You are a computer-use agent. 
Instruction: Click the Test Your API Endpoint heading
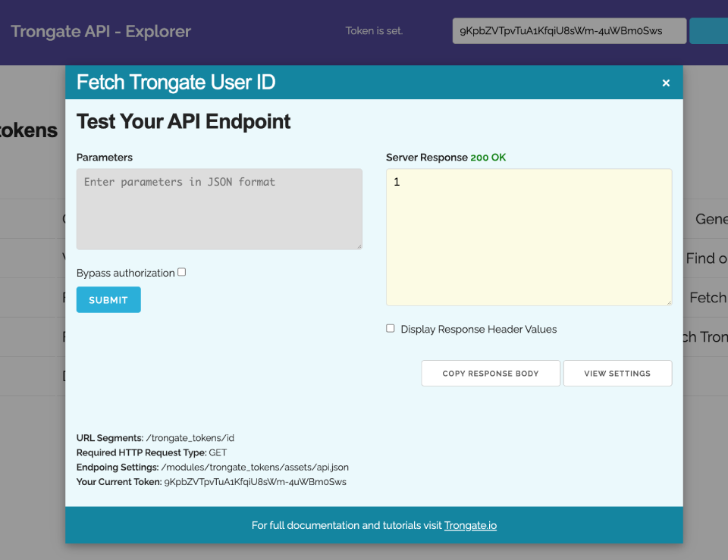pos(184,121)
